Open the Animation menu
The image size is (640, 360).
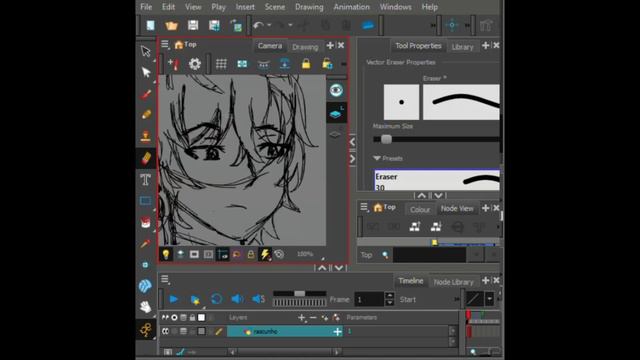tap(351, 7)
